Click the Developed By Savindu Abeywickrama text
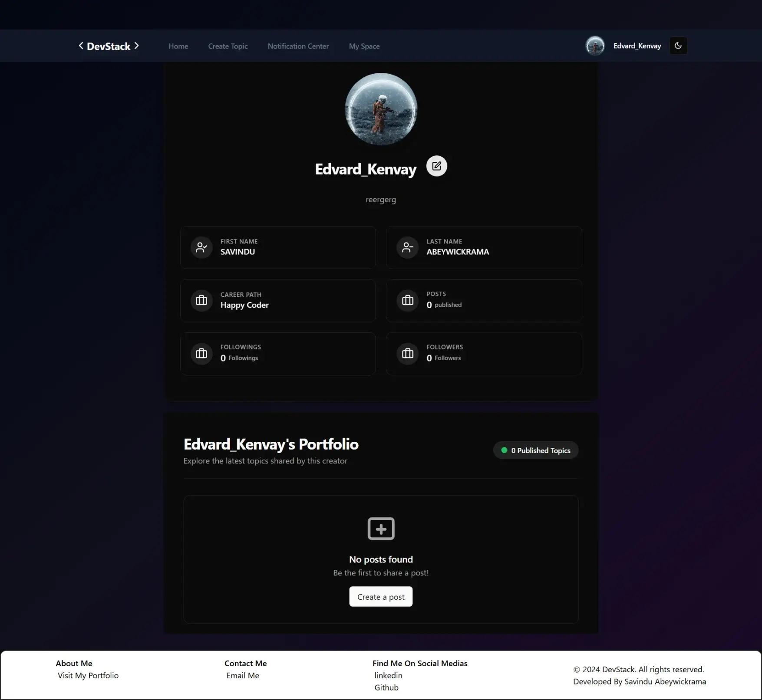The width and height of the screenshot is (762, 700). [640, 681]
